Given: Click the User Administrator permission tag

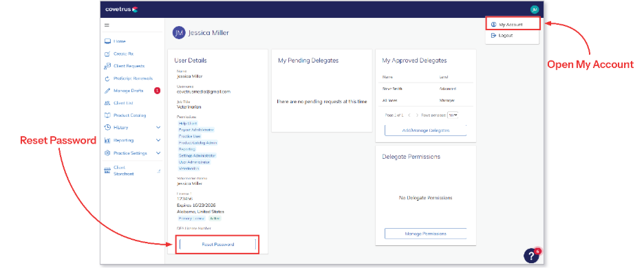Looking at the screenshot, I should pos(194,162).
